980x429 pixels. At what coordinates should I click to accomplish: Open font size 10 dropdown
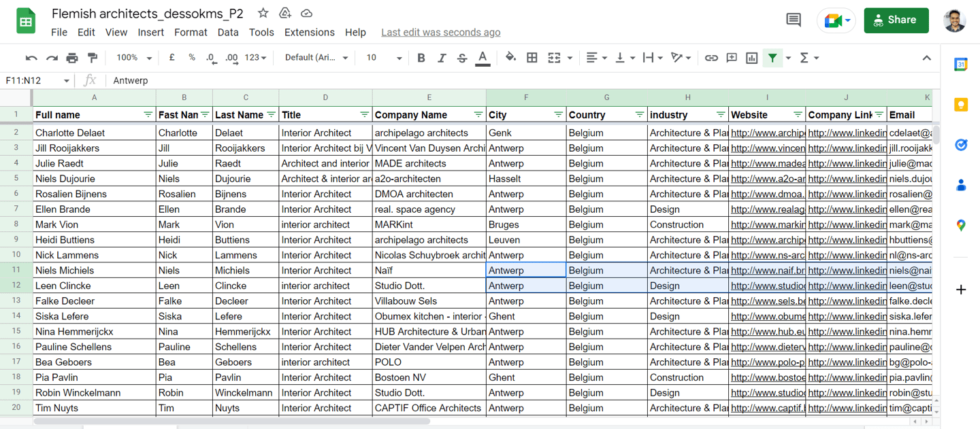(x=384, y=58)
